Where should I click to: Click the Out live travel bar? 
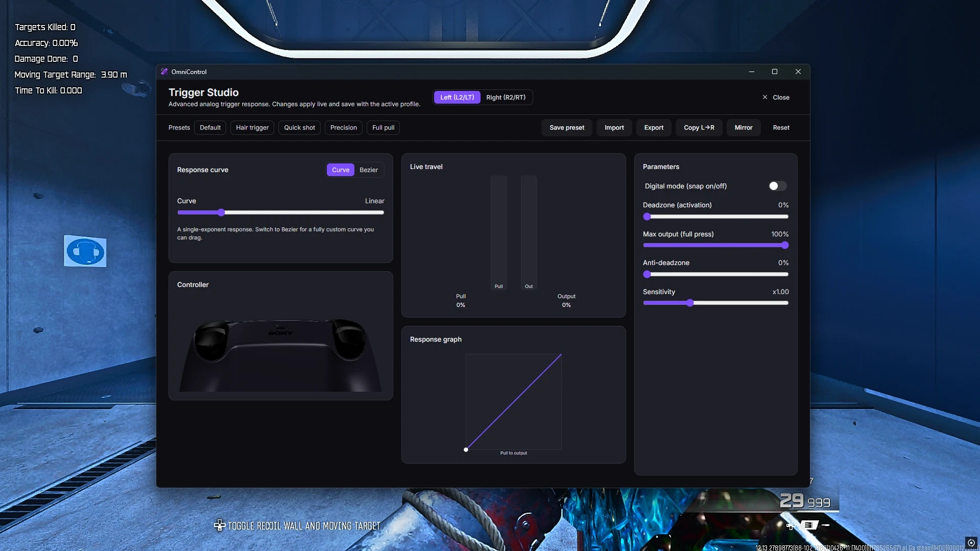(529, 233)
